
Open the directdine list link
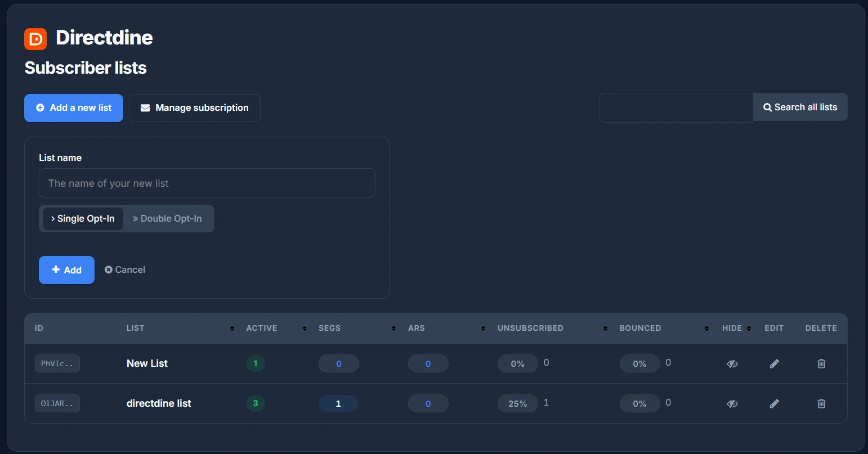point(159,403)
